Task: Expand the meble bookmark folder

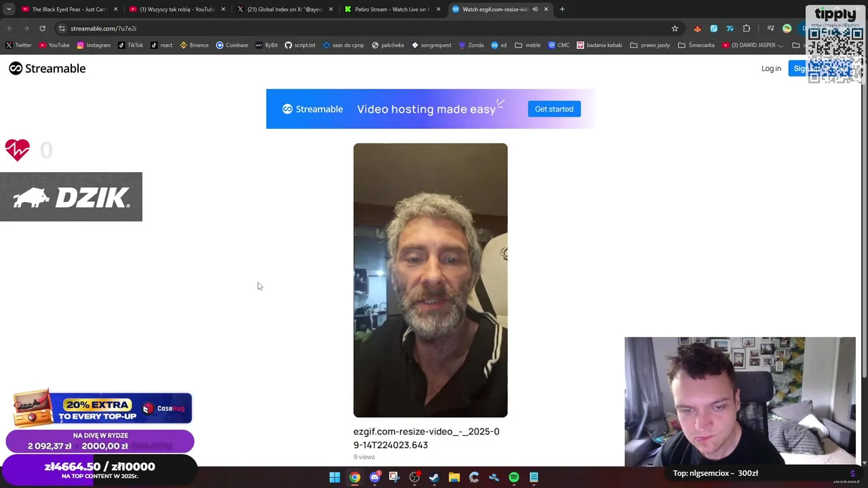Action: coord(528,45)
